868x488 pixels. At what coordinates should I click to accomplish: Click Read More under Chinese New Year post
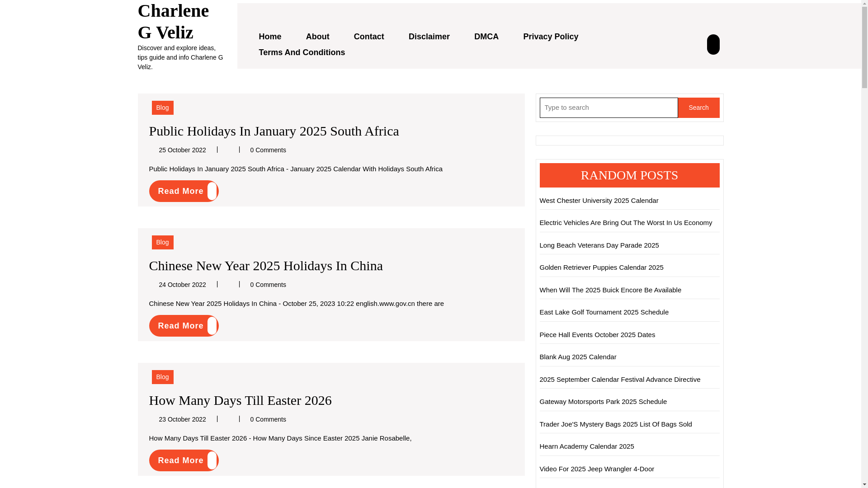click(x=184, y=326)
